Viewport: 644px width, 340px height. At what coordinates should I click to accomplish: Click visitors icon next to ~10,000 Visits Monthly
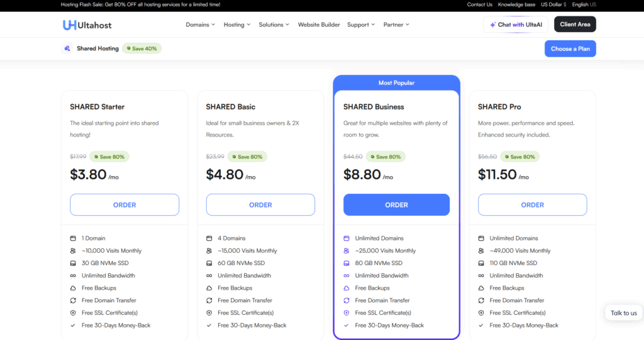pyautogui.click(x=73, y=251)
